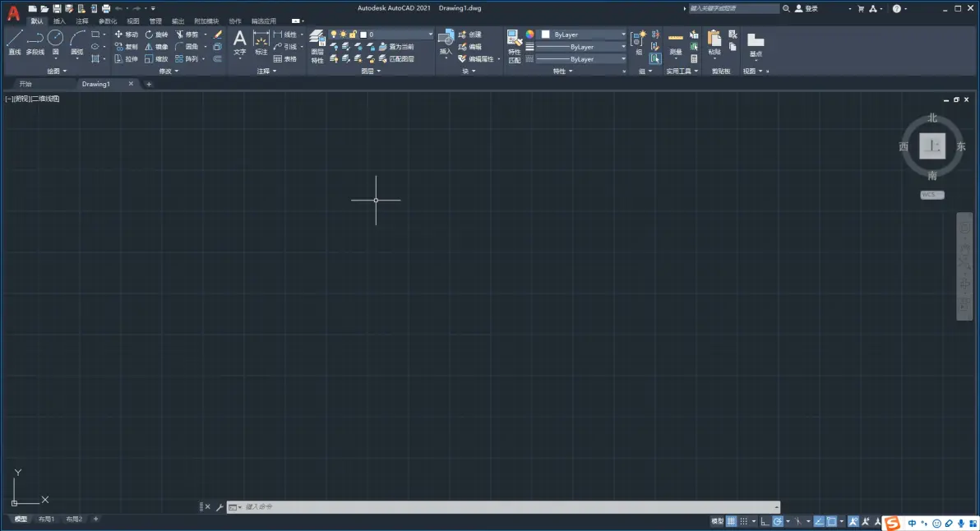Screen dimensions: 980x531
Task: Click the Trim (修剪) tool
Action: pos(187,35)
